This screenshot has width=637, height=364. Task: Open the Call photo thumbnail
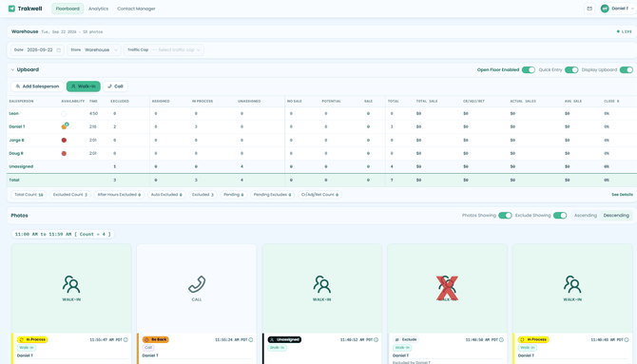pos(197,288)
